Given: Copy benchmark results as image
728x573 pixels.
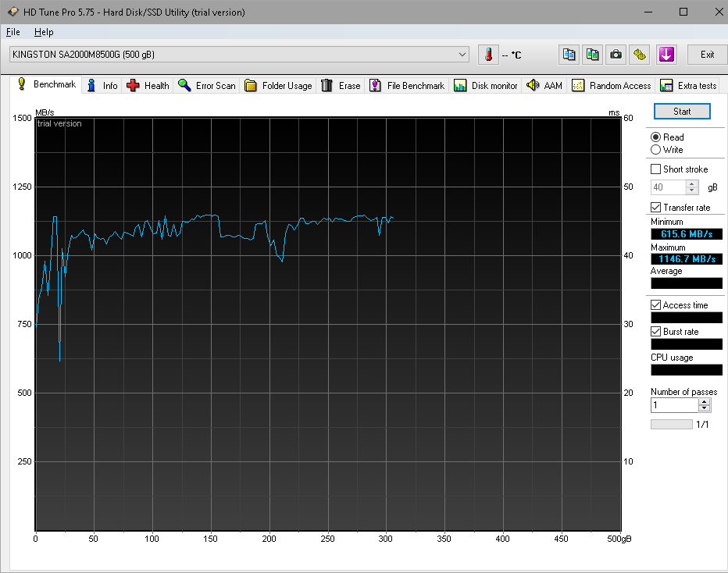Looking at the screenshot, I should click(x=592, y=55).
